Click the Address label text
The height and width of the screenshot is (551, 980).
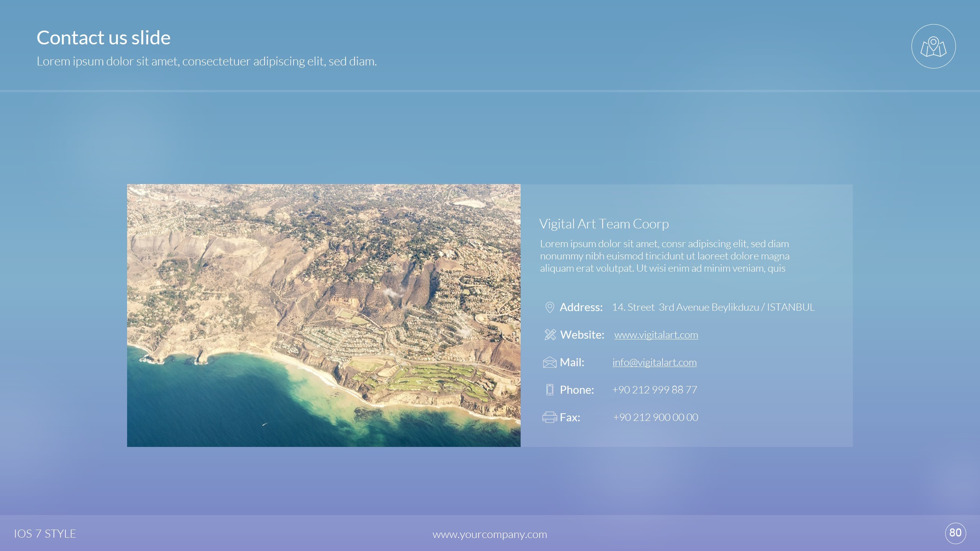[x=581, y=307]
